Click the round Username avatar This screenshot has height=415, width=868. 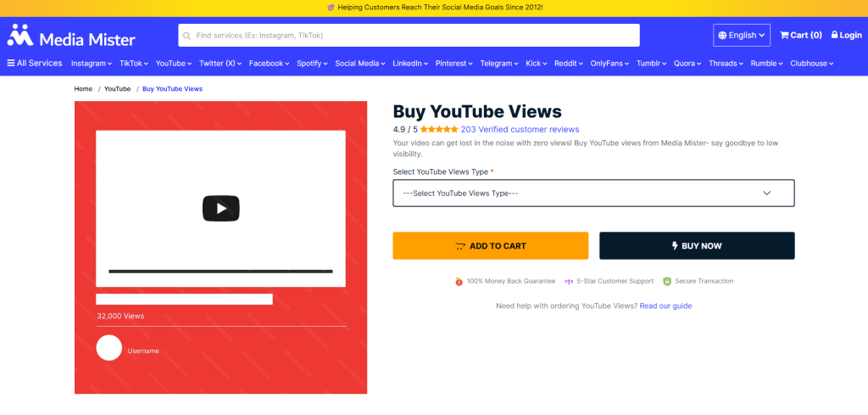109,348
